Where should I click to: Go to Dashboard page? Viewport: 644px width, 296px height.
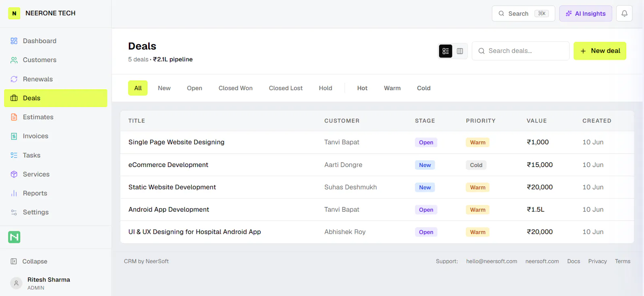[x=56, y=41]
